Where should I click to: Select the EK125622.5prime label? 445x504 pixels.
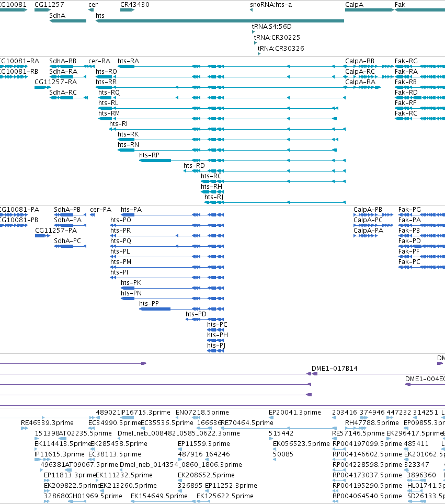[x=225, y=496]
